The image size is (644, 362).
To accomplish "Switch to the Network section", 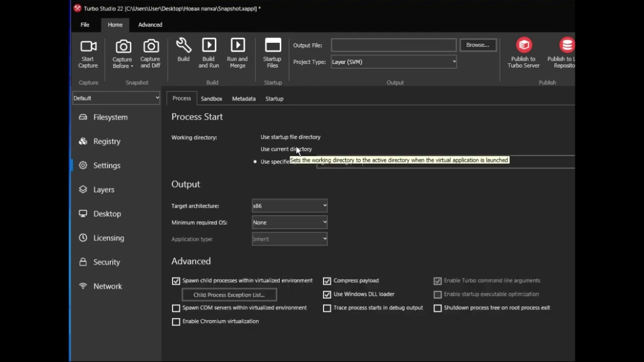I will click(108, 286).
